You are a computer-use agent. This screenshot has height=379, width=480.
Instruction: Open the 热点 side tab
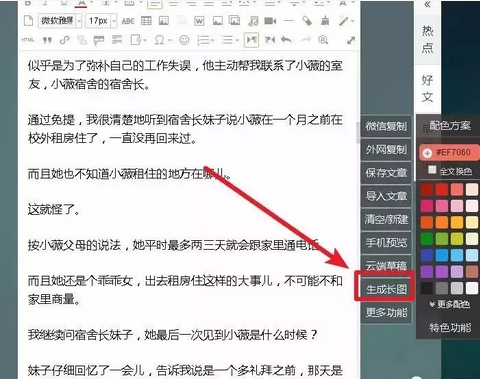(x=427, y=39)
